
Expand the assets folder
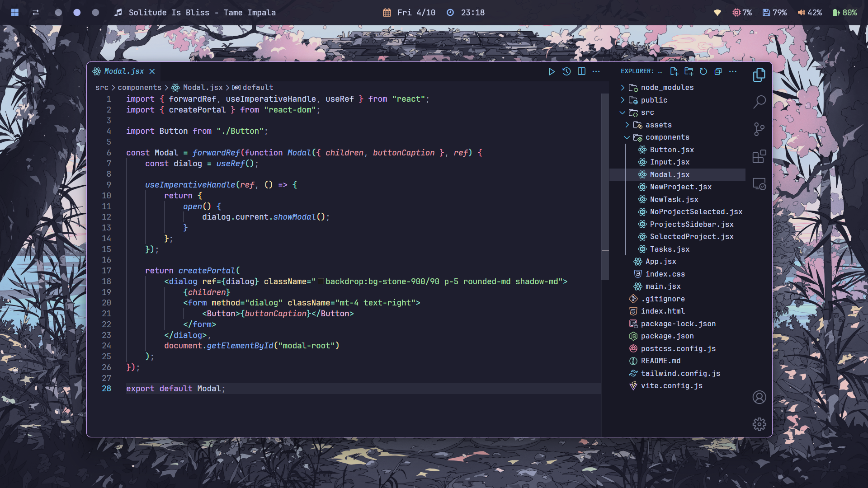click(x=677, y=125)
